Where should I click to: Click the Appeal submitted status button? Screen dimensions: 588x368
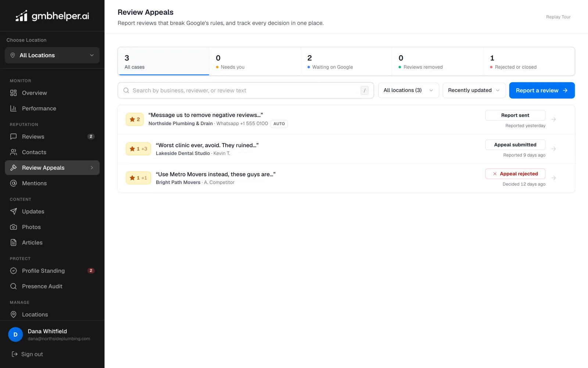pos(515,145)
